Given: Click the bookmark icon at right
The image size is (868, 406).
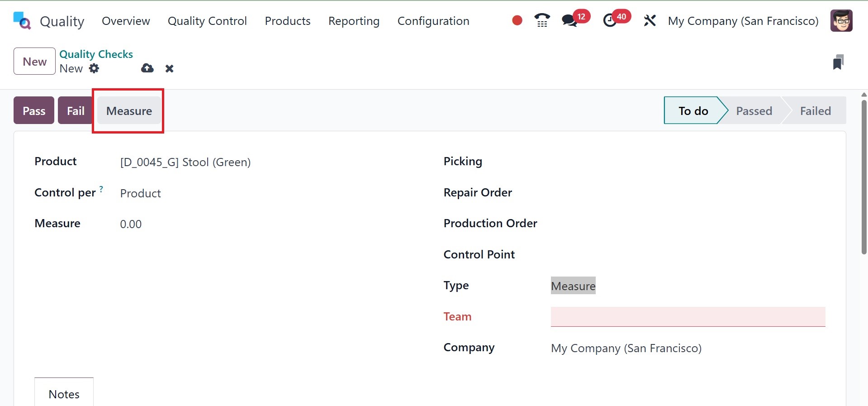Looking at the screenshot, I should click(x=838, y=62).
